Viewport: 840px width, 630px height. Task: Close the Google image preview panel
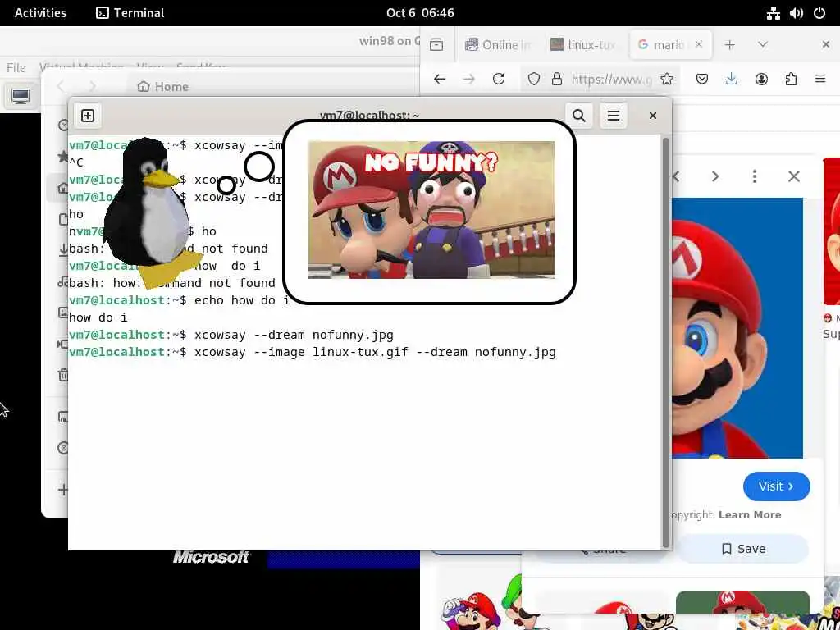tap(794, 176)
